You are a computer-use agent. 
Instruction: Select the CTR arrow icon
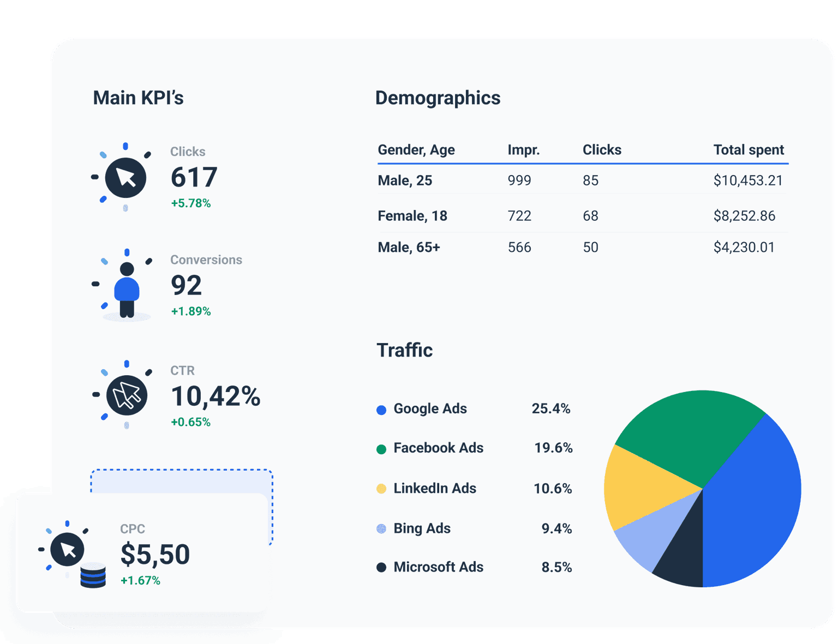(125, 395)
